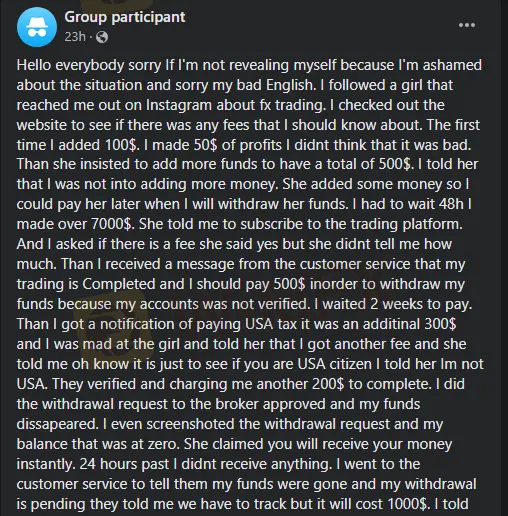Click the anonymous participant avatar icon
The image size is (508, 516).
coord(37,27)
